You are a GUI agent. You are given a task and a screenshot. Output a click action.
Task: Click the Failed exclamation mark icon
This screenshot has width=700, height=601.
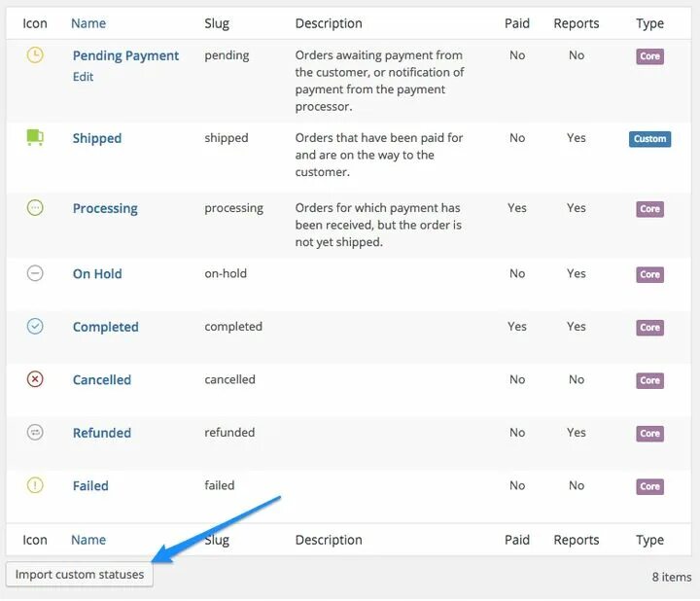pyautogui.click(x=35, y=485)
